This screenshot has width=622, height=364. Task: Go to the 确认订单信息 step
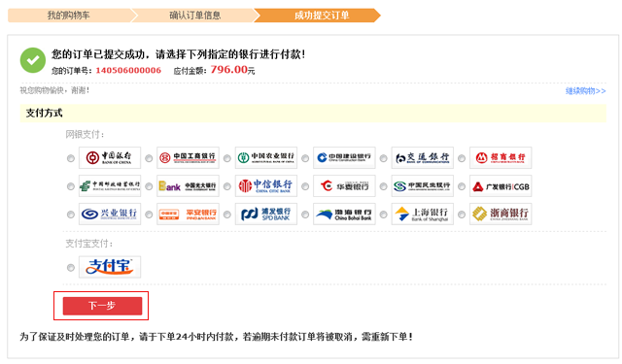194,16
